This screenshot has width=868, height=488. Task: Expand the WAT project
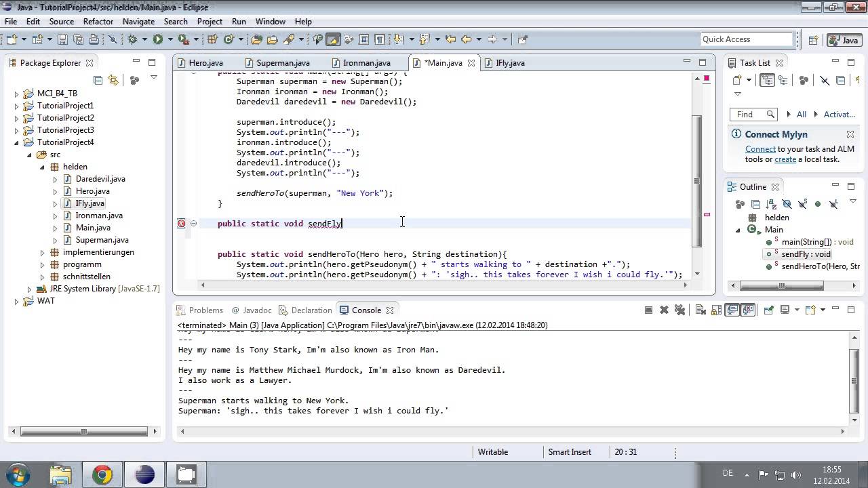[x=16, y=301]
